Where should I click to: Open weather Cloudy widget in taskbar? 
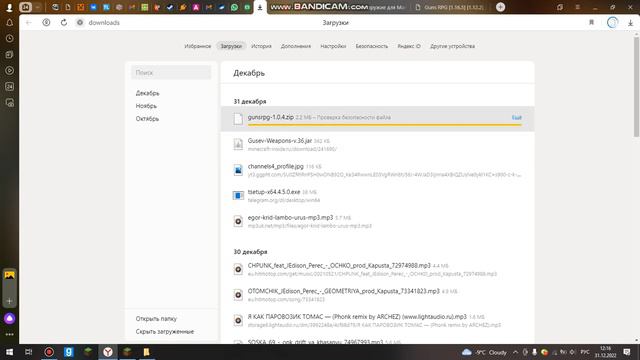click(484, 352)
